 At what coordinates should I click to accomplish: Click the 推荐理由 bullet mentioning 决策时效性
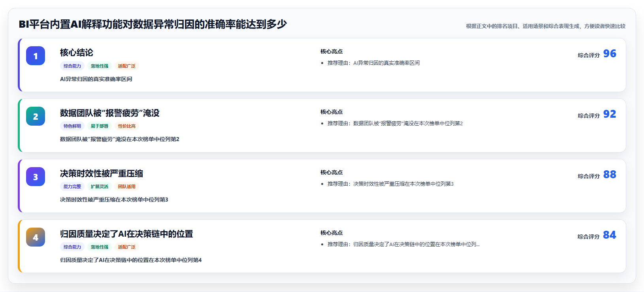pyautogui.click(x=390, y=184)
